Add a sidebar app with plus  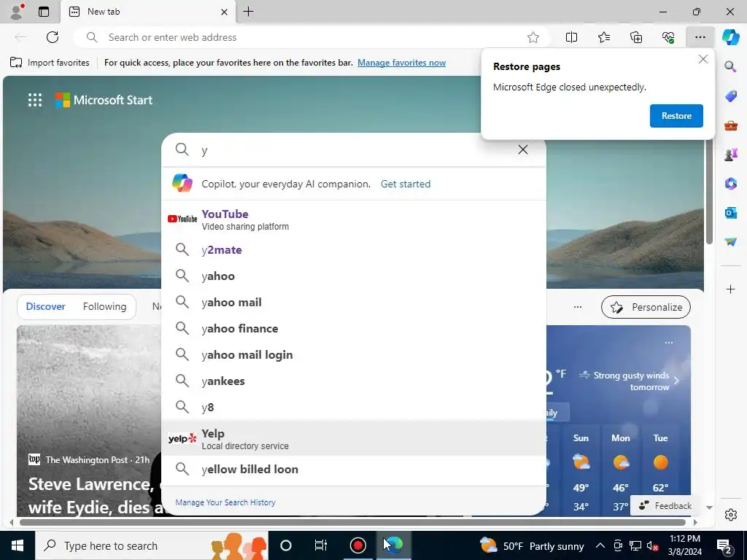coord(730,289)
